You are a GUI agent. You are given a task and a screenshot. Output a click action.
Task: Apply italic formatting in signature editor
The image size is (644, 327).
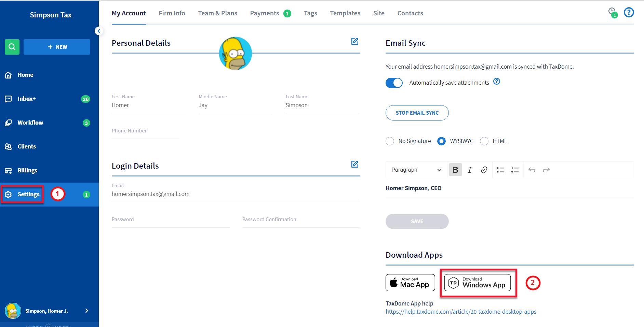click(x=470, y=170)
